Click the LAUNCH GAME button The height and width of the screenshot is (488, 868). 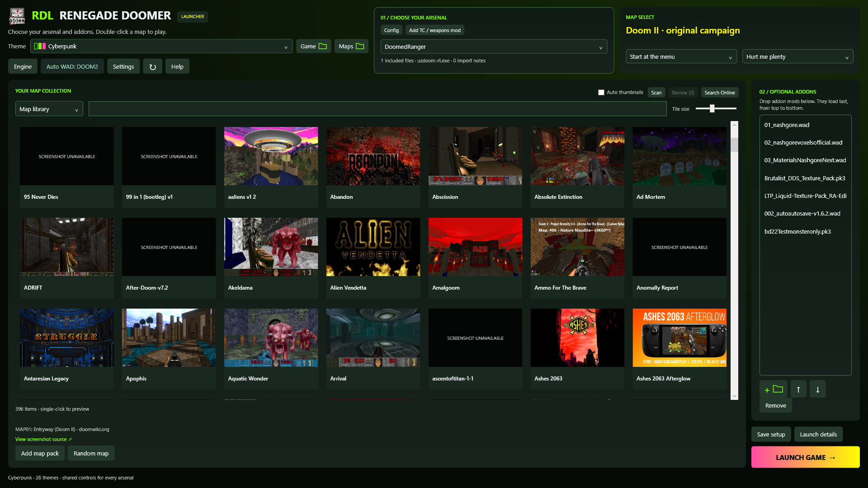click(x=805, y=457)
